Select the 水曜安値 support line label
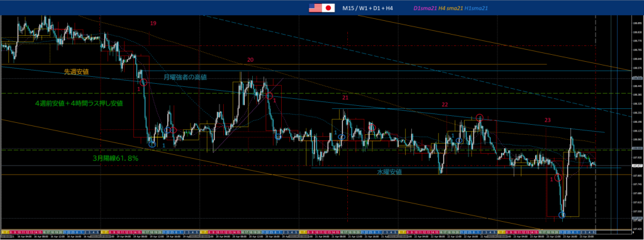 point(389,172)
